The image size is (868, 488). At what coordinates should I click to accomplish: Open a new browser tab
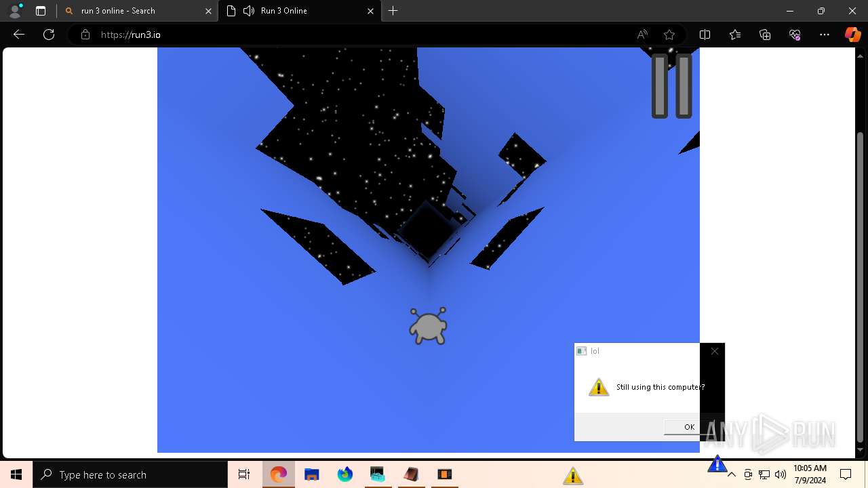tap(393, 11)
